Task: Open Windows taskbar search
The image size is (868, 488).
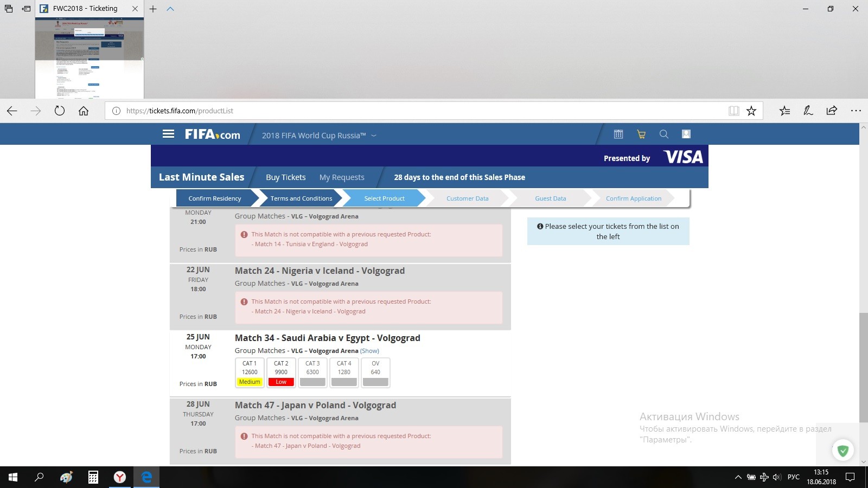Action: [39, 477]
